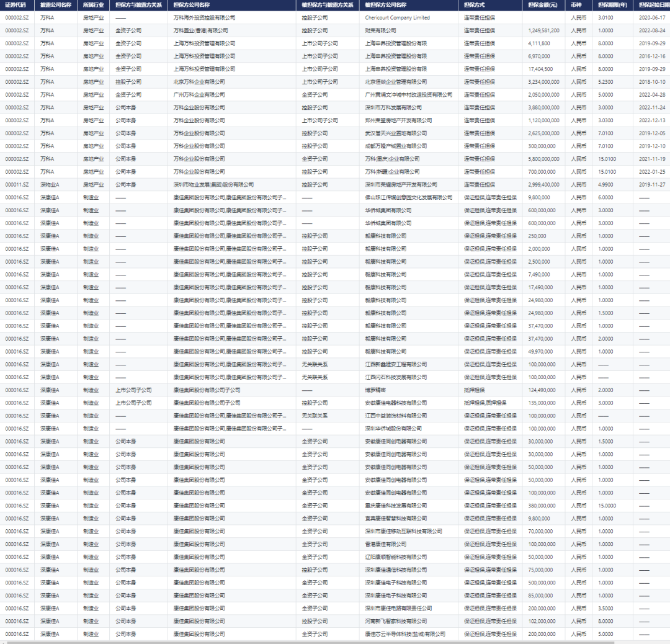The image size is (670, 644).
Task: Select amount 380,000,000
Action: 542,506
